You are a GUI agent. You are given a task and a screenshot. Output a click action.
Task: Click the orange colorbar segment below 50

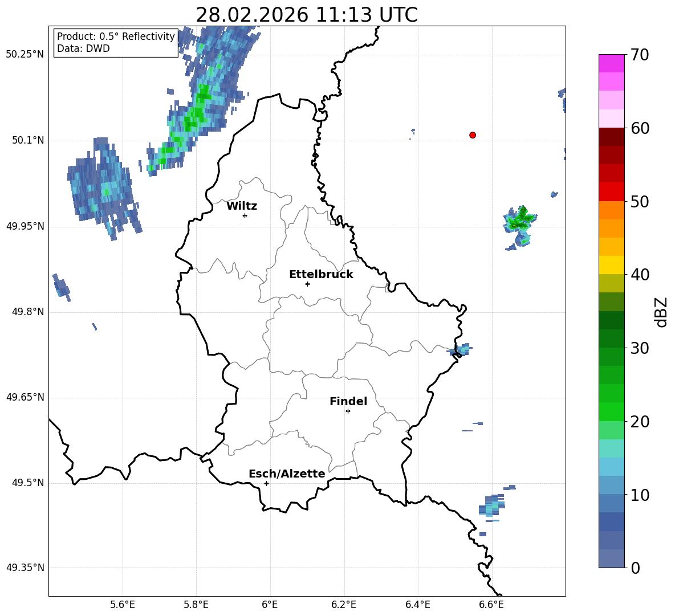click(x=611, y=210)
